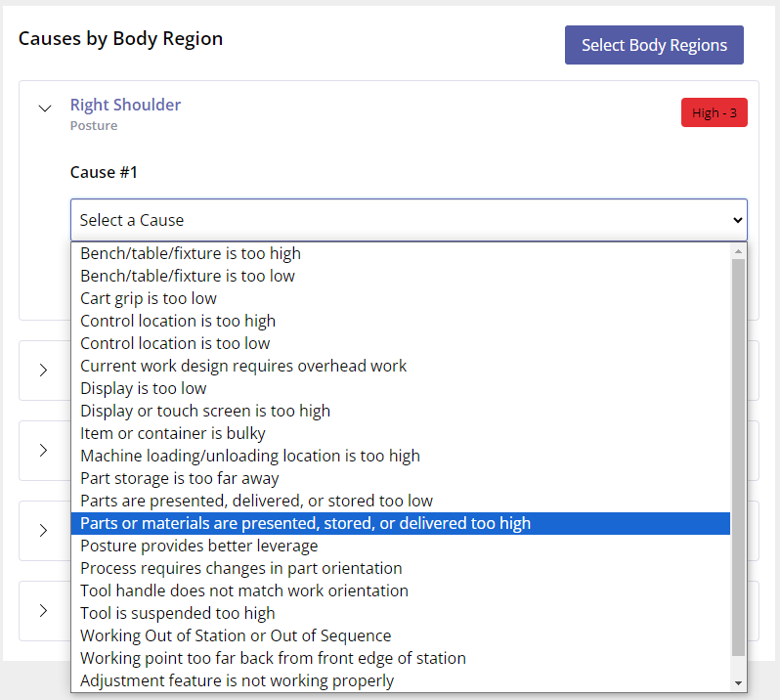The image size is (780, 700).
Task: Click the High - 3 risk badge
Action: [x=714, y=112]
